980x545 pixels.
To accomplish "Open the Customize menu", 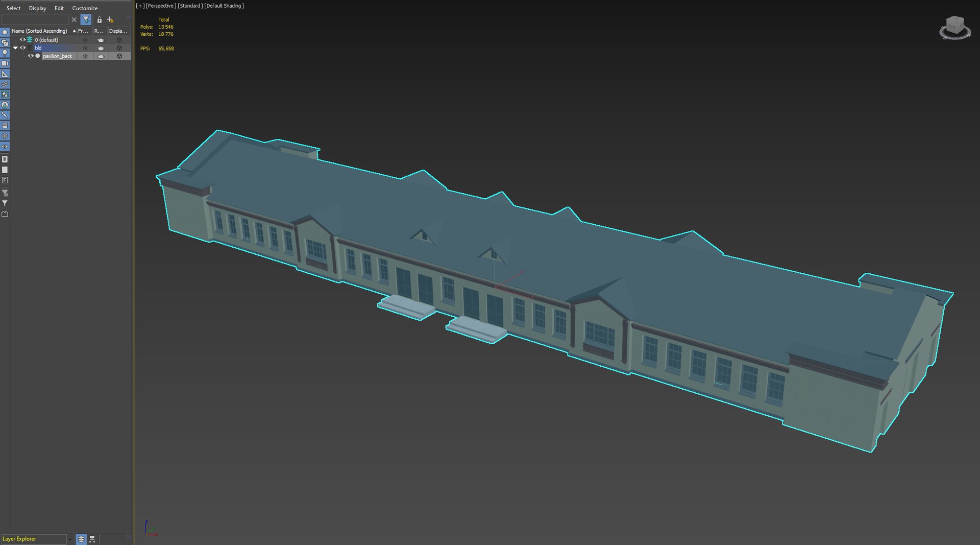I will point(85,8).
